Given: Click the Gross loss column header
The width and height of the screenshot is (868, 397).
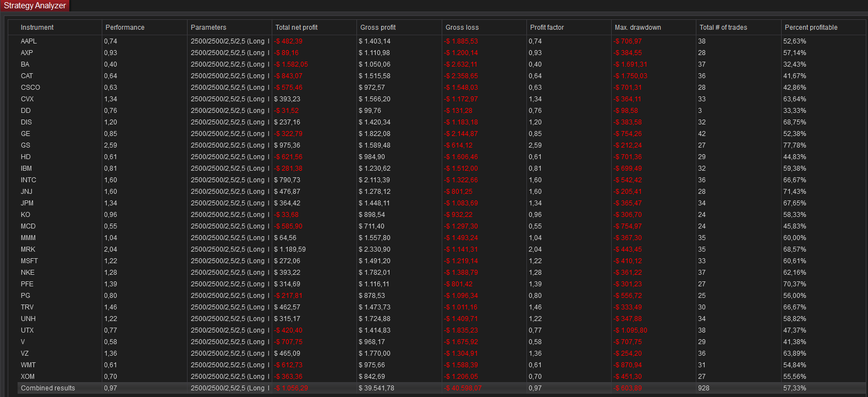Looking at the screenshot, I should point(462,28).
